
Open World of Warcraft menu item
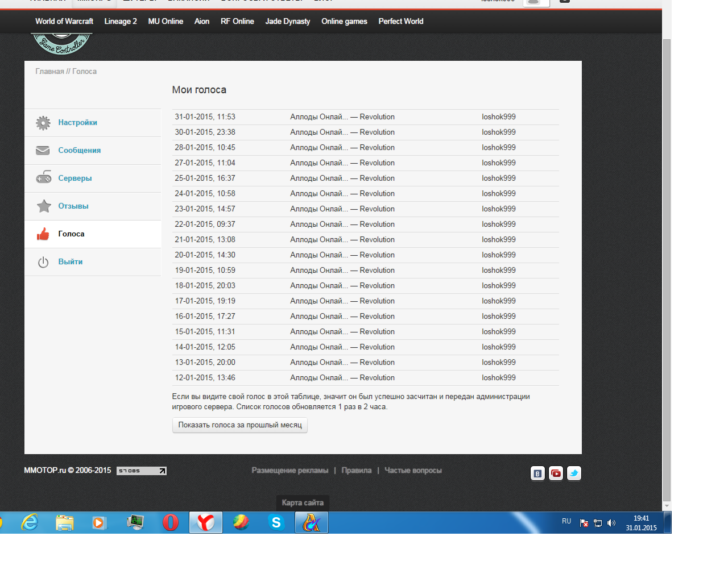pos(64,21)
